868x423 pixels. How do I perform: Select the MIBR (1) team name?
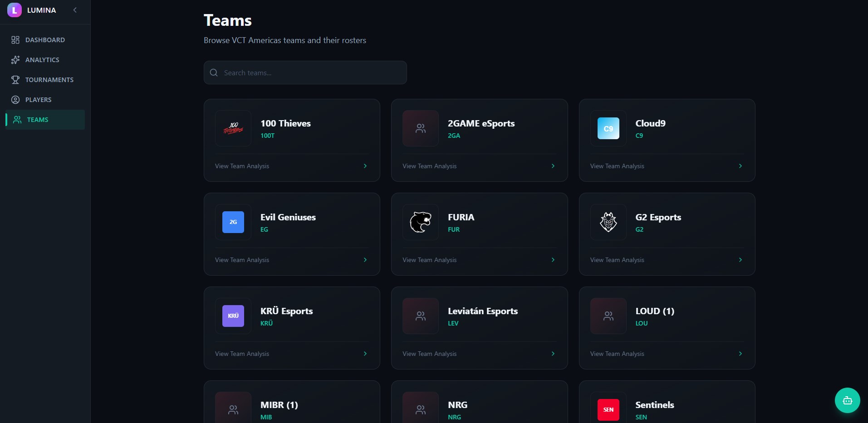pos(279,405)
